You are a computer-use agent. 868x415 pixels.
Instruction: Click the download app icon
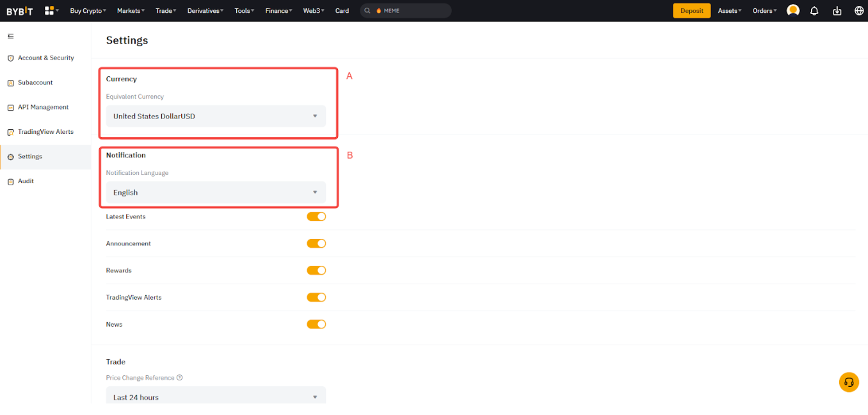(837, 11)
